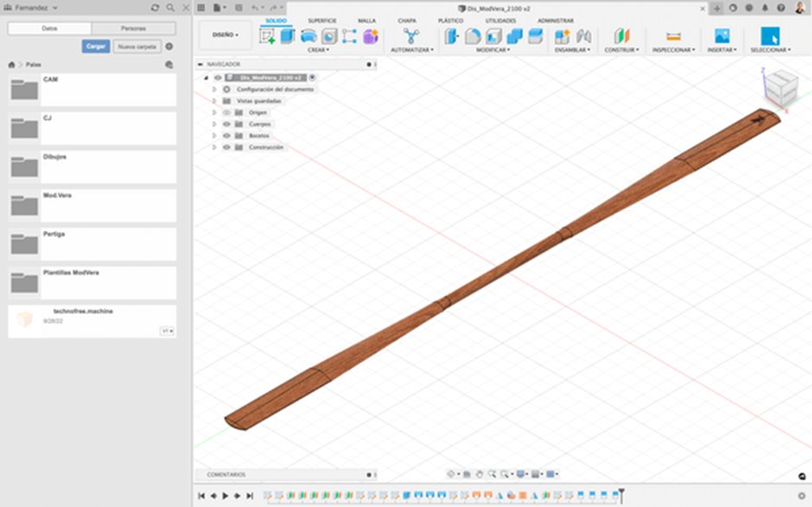Click the Construct plane icon
The image size is (812, 507).
pyautogui.click(x=622, y=36)
